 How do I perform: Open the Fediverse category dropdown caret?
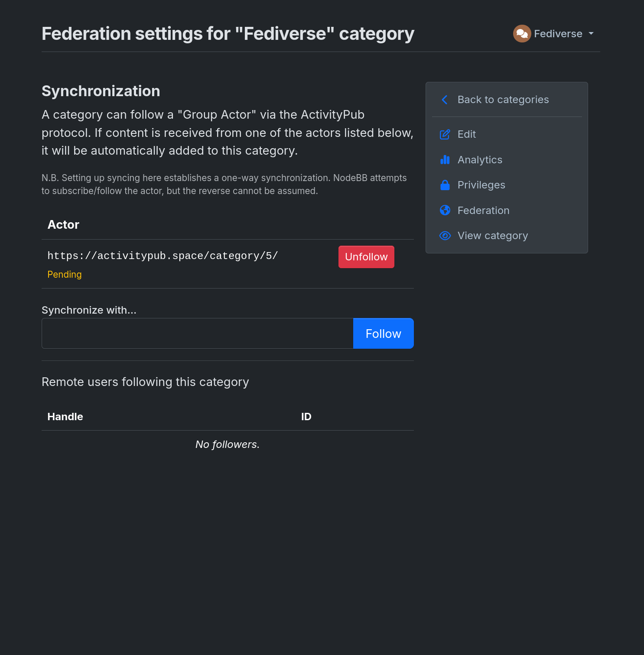point(591,34)
